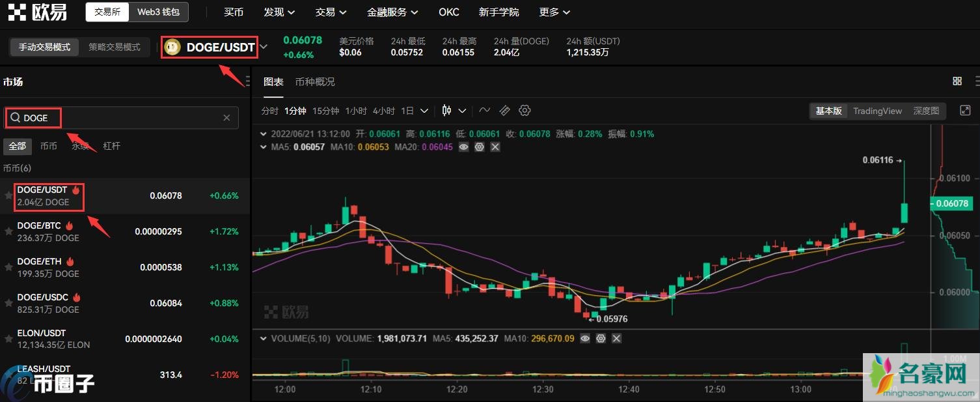Filter market list by 杠杆

pyautogui.click(x=111, y=146)
